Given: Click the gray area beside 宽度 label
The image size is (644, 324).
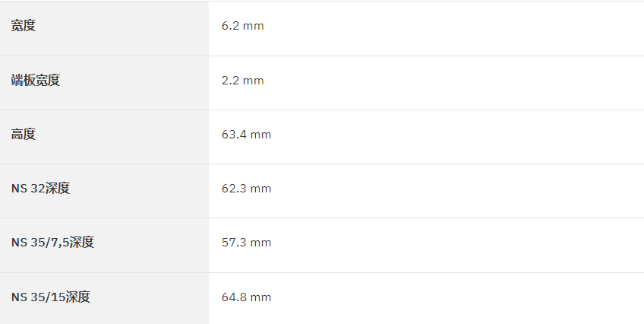Looking at the screenshot, I should click(123, 28).
